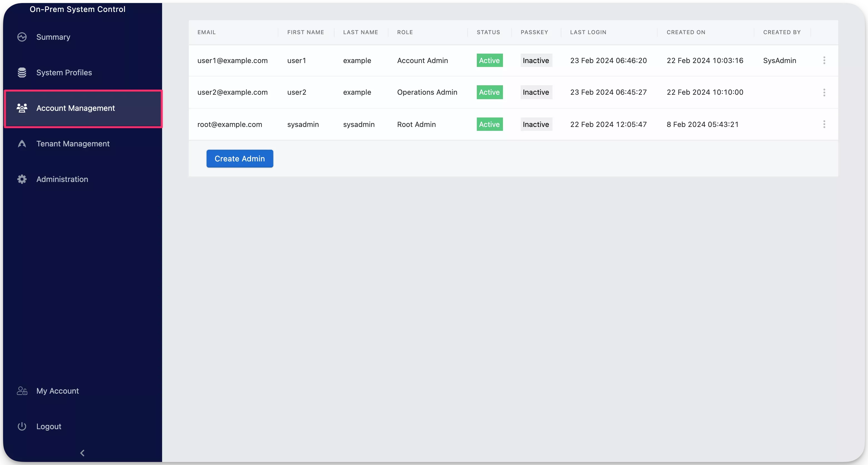Open the kebab menu for user1@example.com
Image resolution: width=868 pixels, height=465 pixels.
(825, 60)
